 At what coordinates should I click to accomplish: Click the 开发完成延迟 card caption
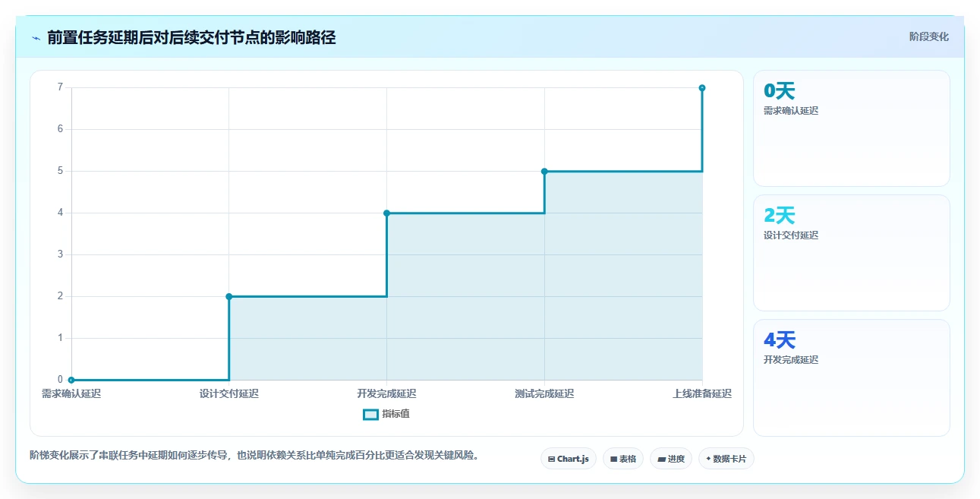pyautogui.click(x=791, y=360)
